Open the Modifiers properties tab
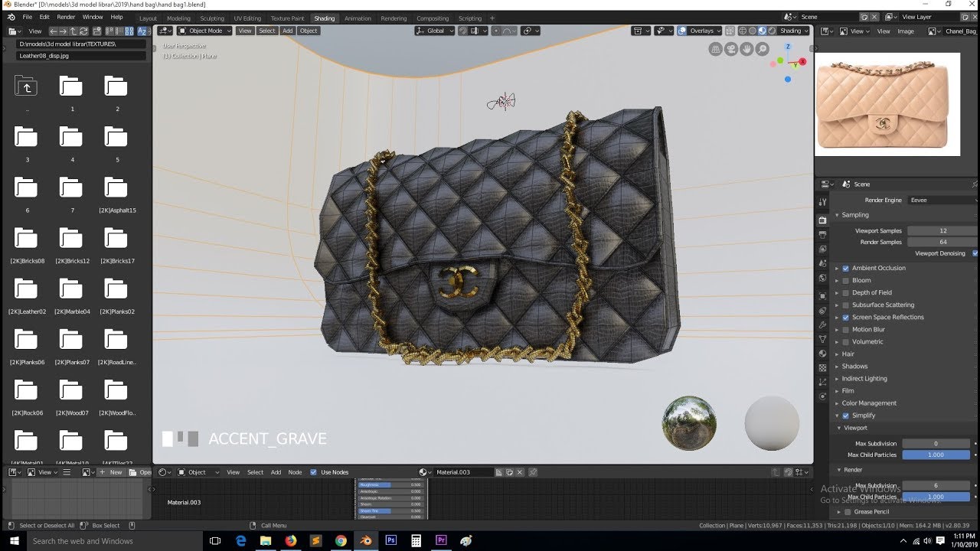980x551 pixels. click(x=822, y=325)
